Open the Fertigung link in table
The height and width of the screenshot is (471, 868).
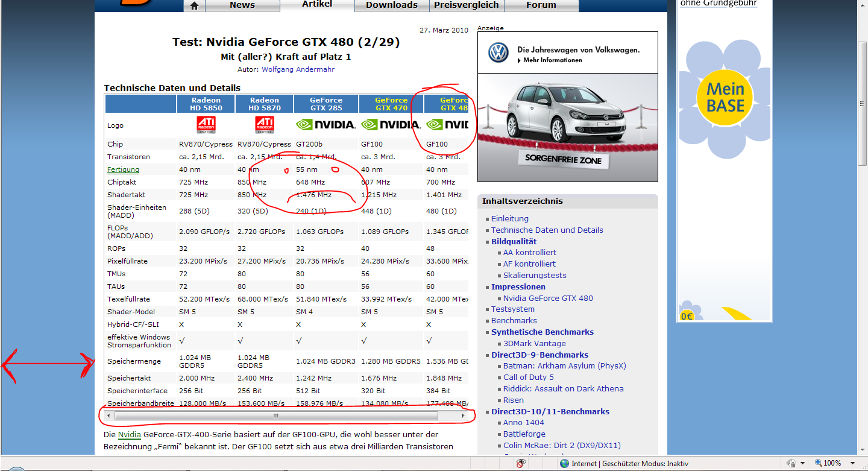(123, 169)
